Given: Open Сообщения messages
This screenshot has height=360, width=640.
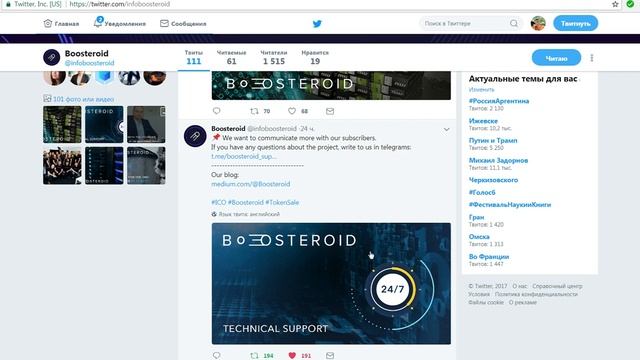Looking at the screenshot, I should click(183, 24).
